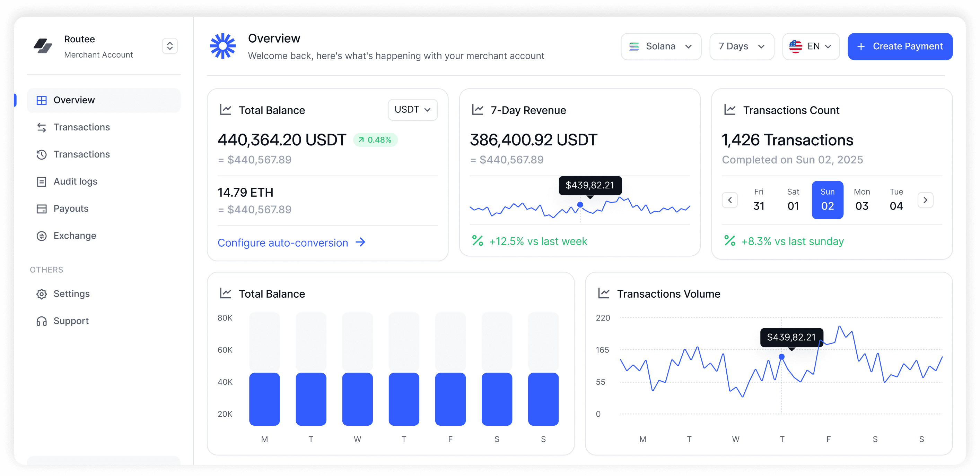Open the USDT currency dropdown
This screenshot has width=980, height=476.
click(x=412, y=110)
